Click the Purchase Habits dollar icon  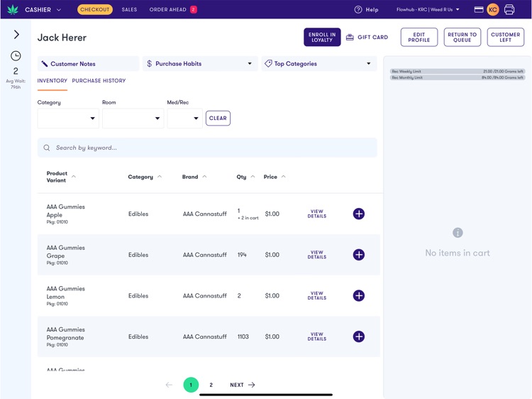click(x=149, y=63)
